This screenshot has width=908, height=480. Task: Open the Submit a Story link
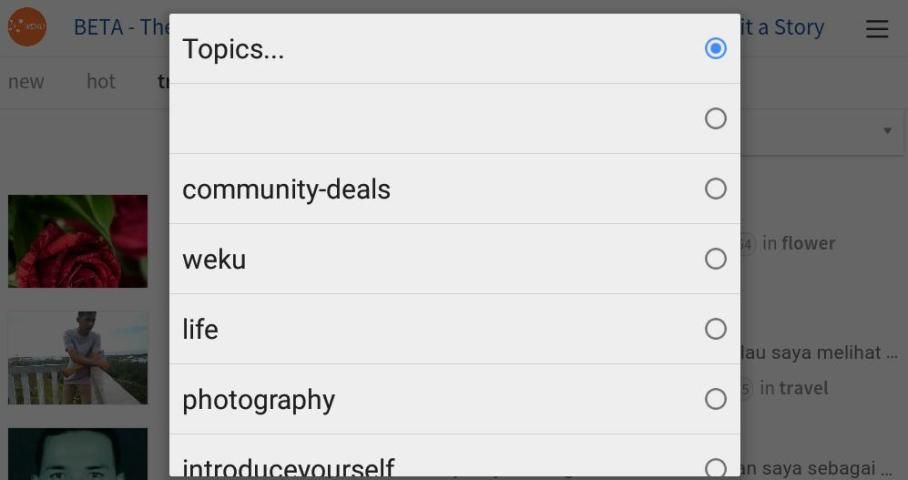click(x=782, y=27)
